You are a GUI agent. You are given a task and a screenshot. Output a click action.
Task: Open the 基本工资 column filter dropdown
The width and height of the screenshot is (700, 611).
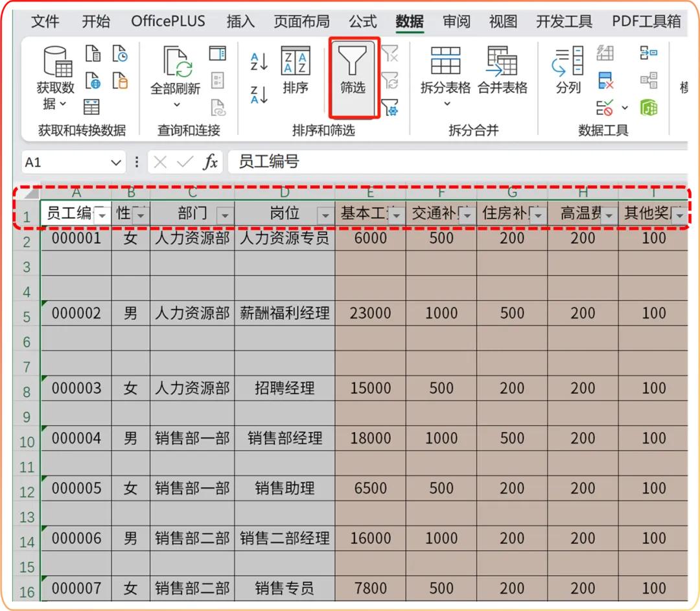click(x=396, y=216)
